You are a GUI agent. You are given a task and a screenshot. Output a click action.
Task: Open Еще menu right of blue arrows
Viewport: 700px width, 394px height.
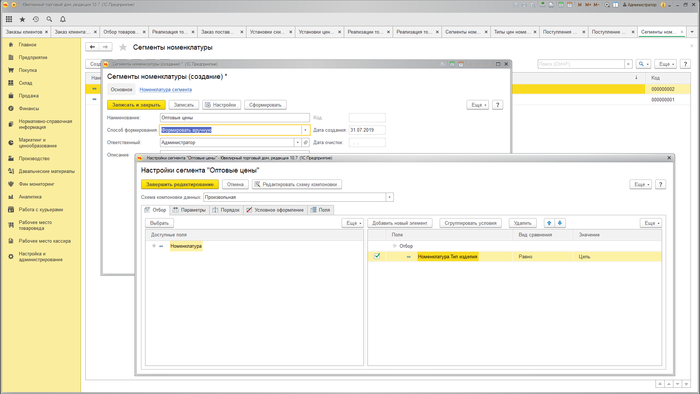tap(651, 223)
